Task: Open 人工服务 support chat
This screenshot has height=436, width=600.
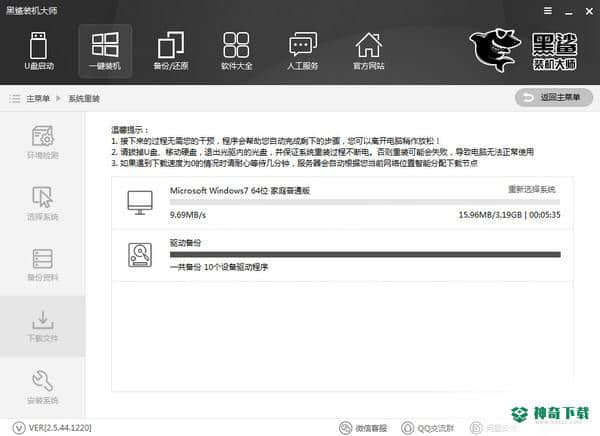Action: pyautogui.click(x=303, y=51)
